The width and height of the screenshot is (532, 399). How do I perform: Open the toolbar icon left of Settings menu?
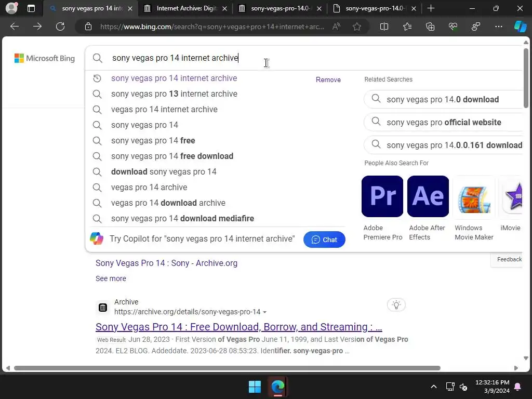click(476, 26)
